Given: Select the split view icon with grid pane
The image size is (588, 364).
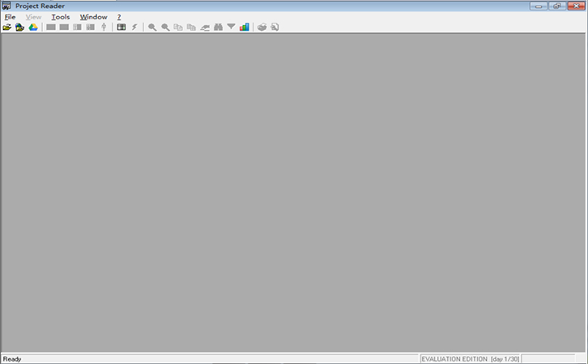Looking at the screenshot, I should tap(91, 27).
